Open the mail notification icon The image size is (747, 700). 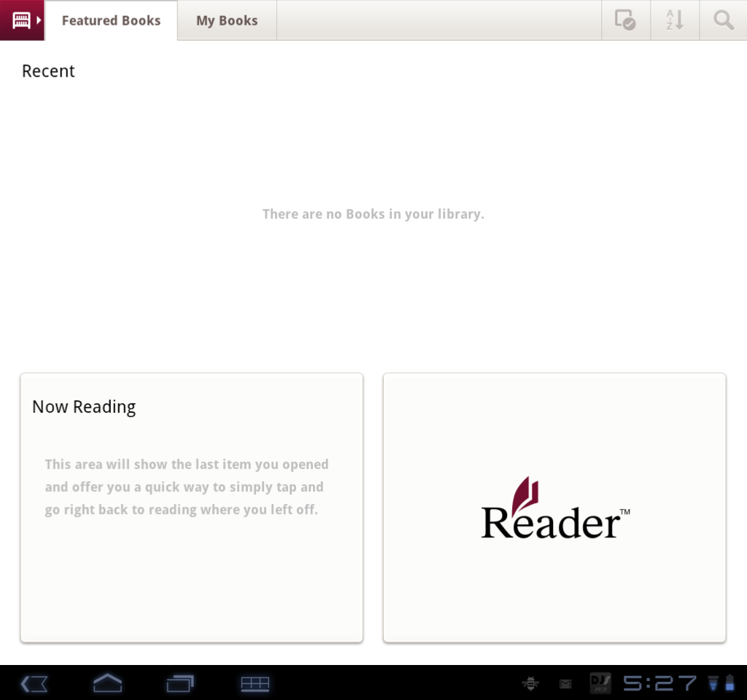565,683
